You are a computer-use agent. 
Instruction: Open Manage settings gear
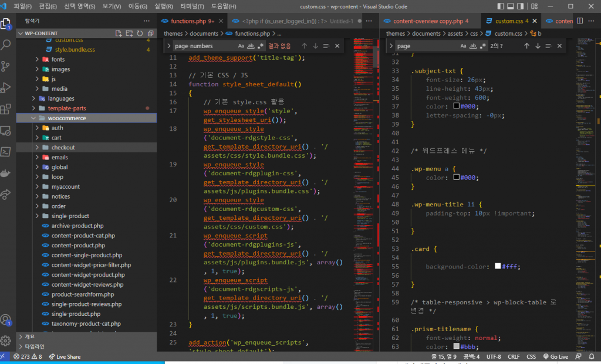(x=6, y=341)
